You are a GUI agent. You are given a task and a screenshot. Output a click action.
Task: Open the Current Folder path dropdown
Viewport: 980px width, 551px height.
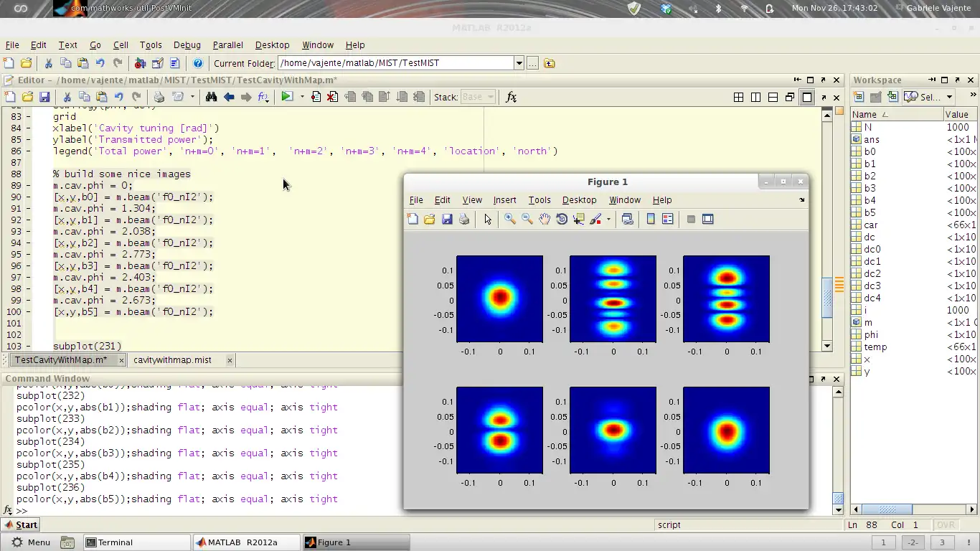[519, 63]
